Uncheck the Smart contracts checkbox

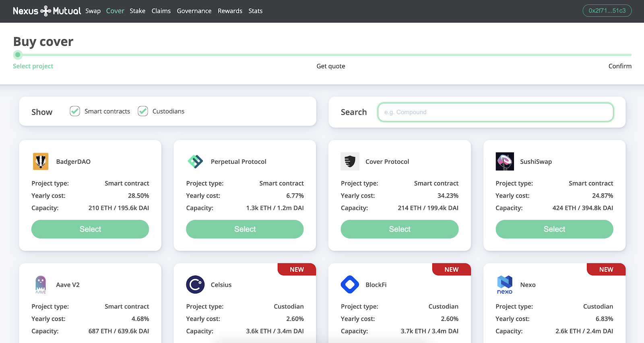[75, 111]
